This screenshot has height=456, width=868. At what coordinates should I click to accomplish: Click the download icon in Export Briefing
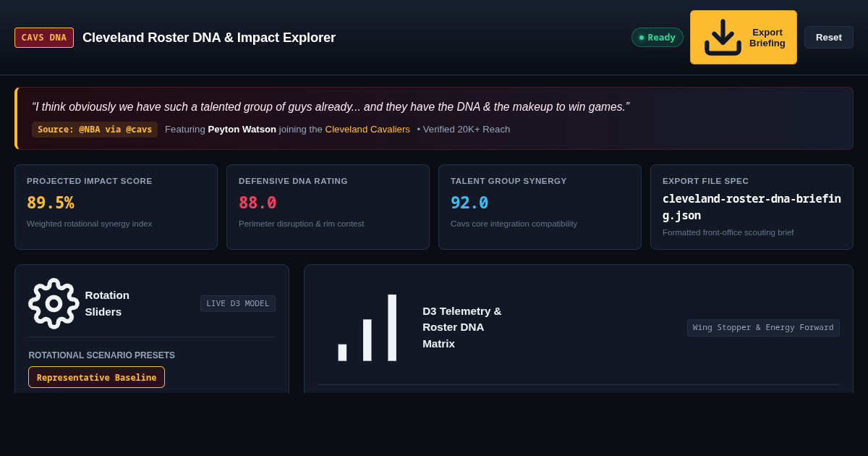pyautogui.click(x=723, y=37)
